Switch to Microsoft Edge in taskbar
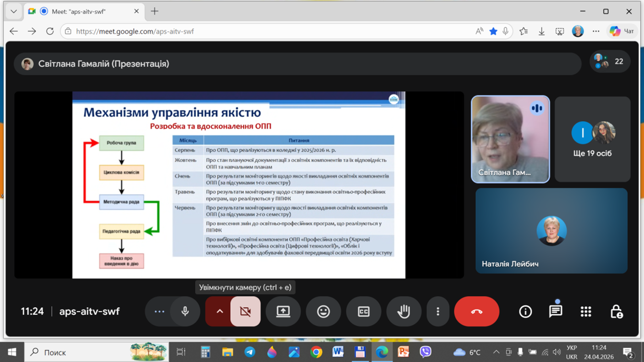The height and width of the screenshot is (362, 644). coord(382,352)
